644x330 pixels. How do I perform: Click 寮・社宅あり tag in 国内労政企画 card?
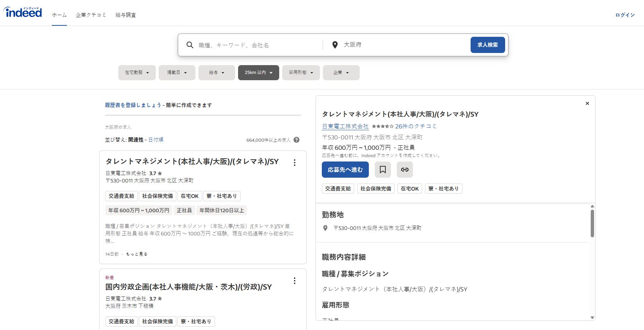[196, 322]
